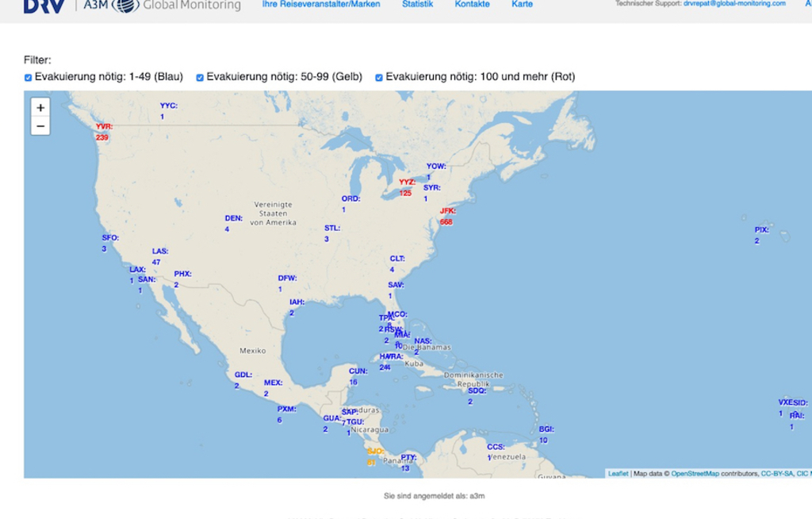The width and height of the screenshot is (812, 519).
Task: Select the NAS marker by the Bahamas
Action: [x=423, y=346]
